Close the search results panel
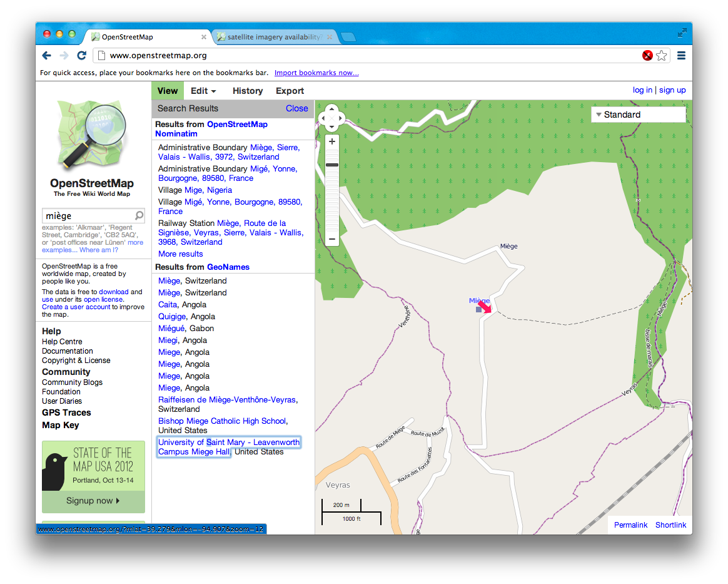This screenshot has height=584, width=728. click(x=296, y=108)
